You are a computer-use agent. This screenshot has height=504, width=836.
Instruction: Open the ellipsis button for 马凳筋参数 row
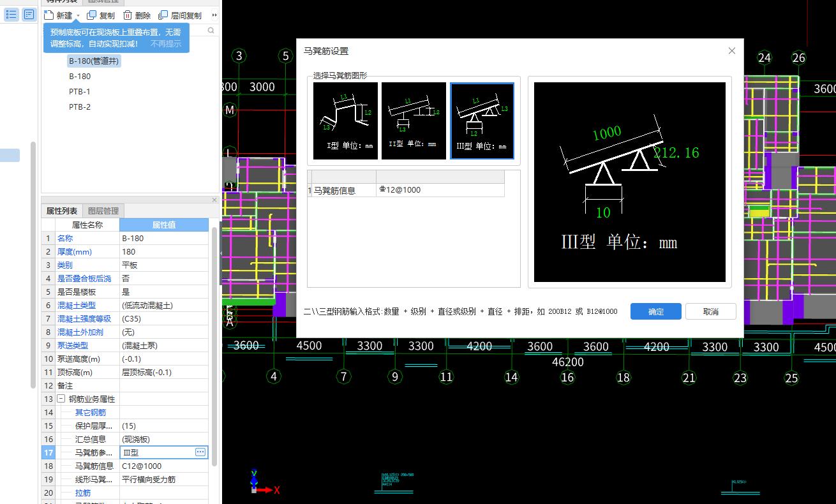pyautogui.click(x=200, y=452)
